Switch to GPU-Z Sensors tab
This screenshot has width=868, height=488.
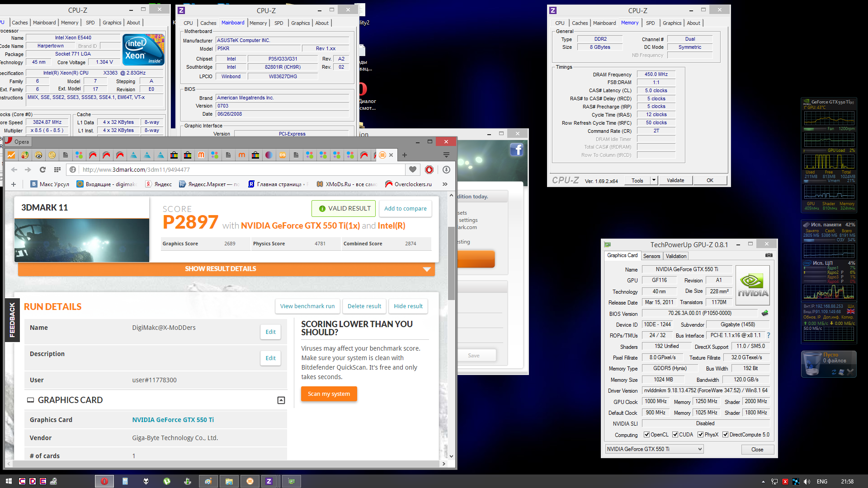click(651, 256)
